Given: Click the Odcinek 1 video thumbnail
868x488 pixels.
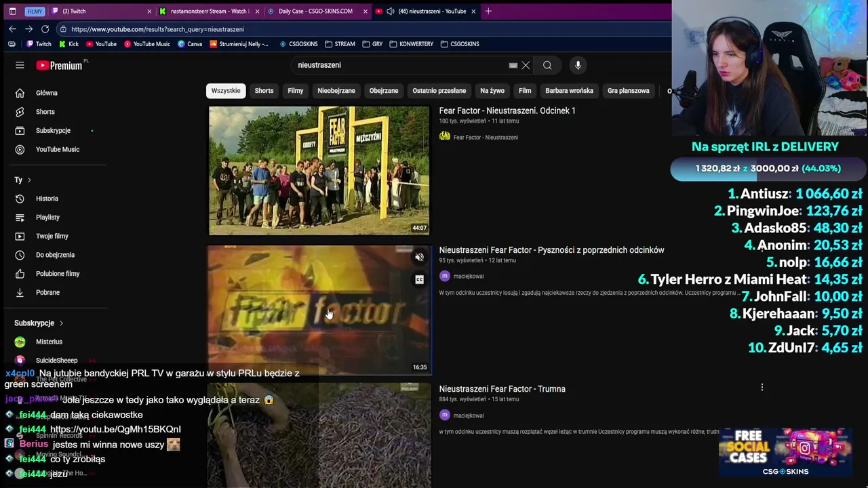Looking at the screenshot, I should pyautogui.click(x=319, y=171).
